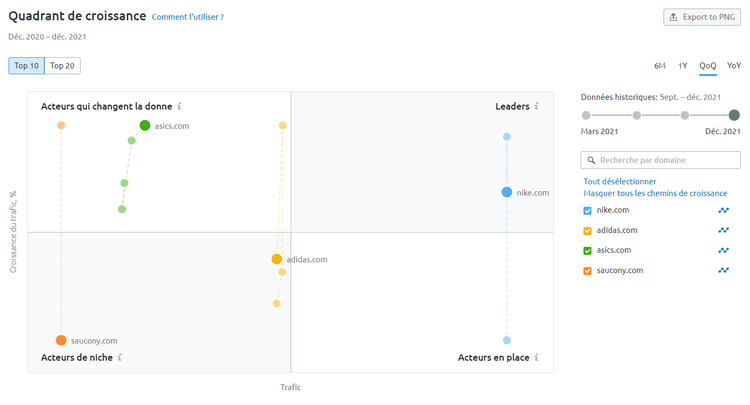Select the third historical data timeline point
The height and width of the screenshot is (405, 750).
(x=685, y=115)
